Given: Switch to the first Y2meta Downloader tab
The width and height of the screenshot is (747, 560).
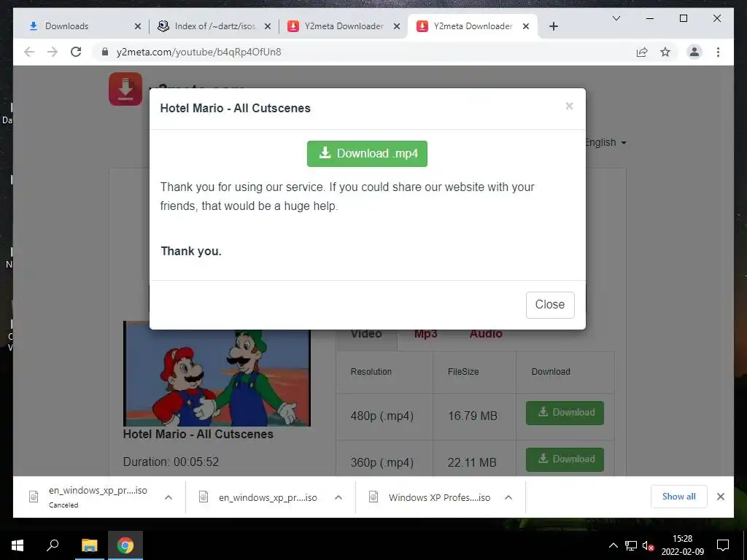Looking at the screenshot, I should point(344,26).
